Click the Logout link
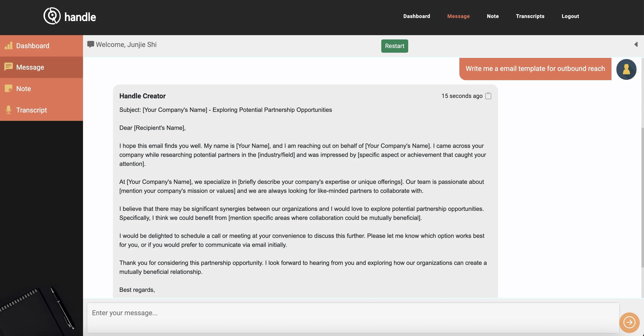644x336 pixels. click(x=570, y=16)
